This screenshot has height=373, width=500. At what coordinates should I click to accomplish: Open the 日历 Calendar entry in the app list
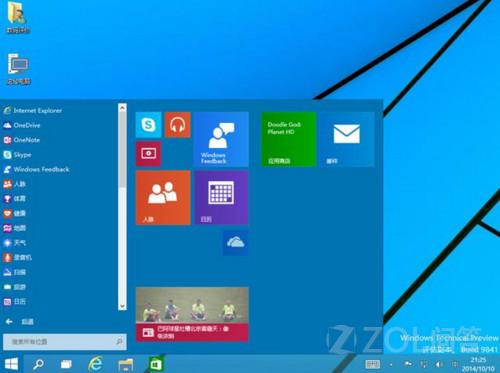click(x=15, y=301)
